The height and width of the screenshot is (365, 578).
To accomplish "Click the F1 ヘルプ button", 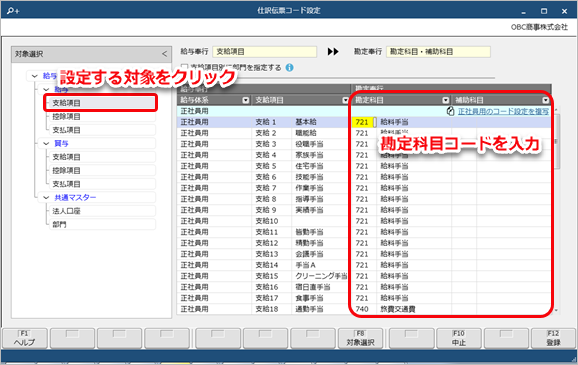I will click(x=25, y=338).
